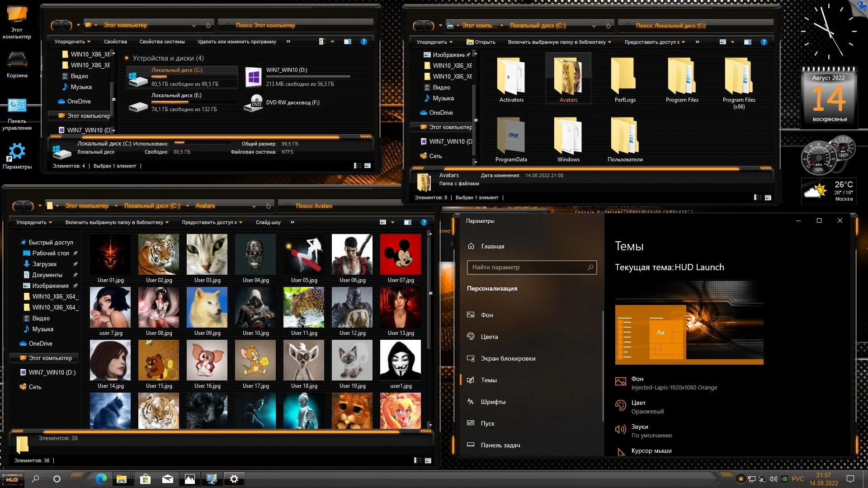Screen dimensions: 868x488
Task: Click the help icon in the Avatars window
Action: pos(424,222)
